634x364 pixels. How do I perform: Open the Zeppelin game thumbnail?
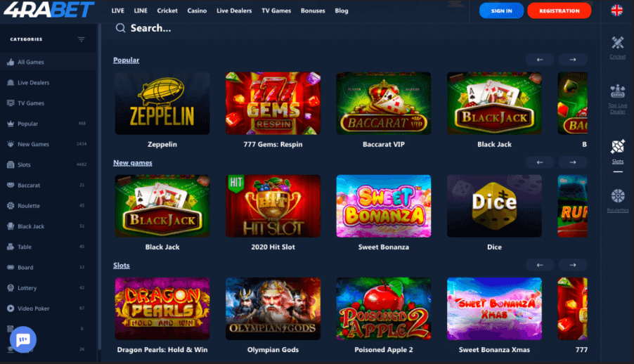162,103
